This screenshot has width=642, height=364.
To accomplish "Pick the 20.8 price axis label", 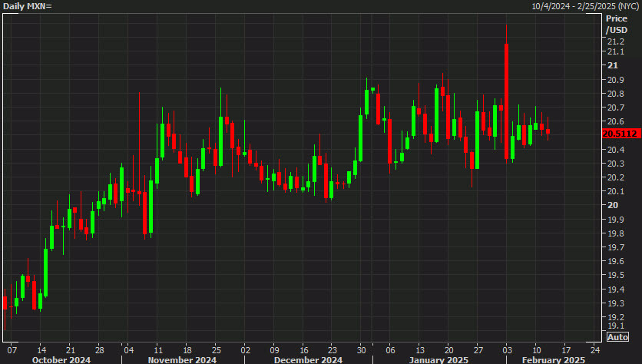I will 616,94.
